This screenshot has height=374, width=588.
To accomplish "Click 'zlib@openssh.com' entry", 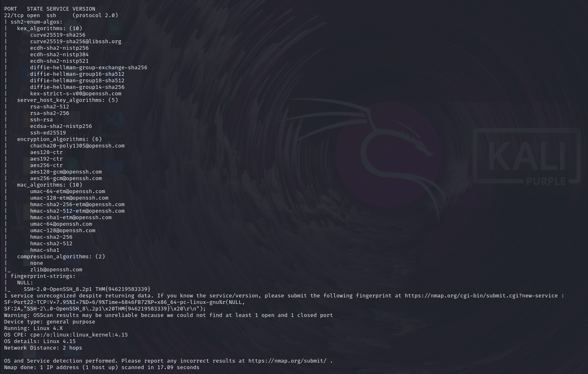I will point(56,270).
